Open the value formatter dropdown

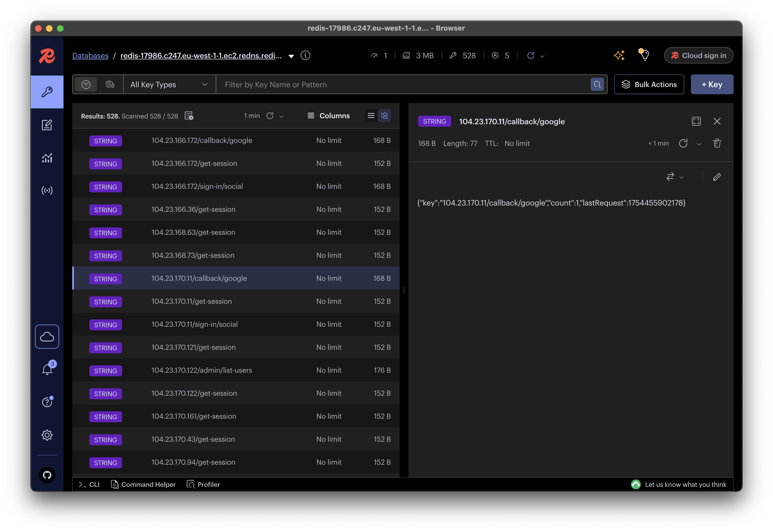675,177
